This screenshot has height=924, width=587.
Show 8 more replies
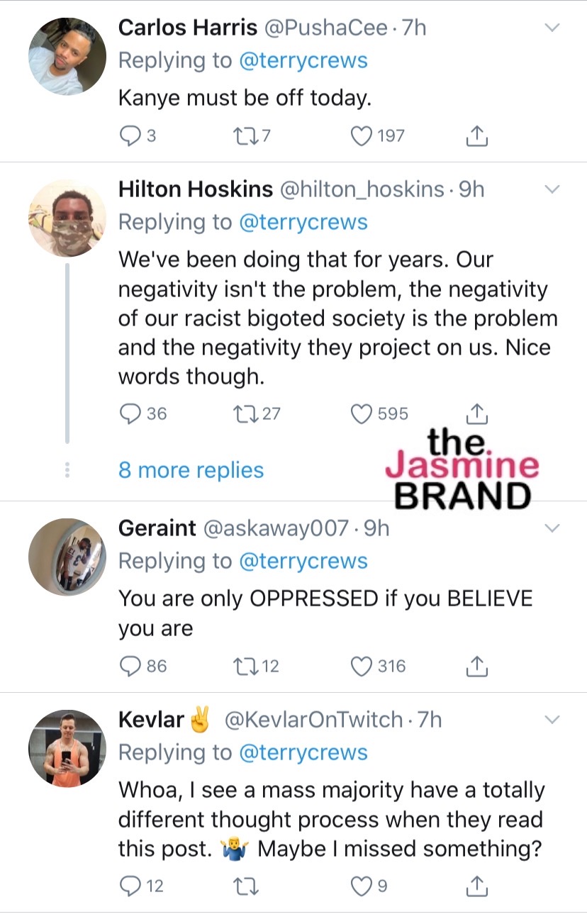191,470
